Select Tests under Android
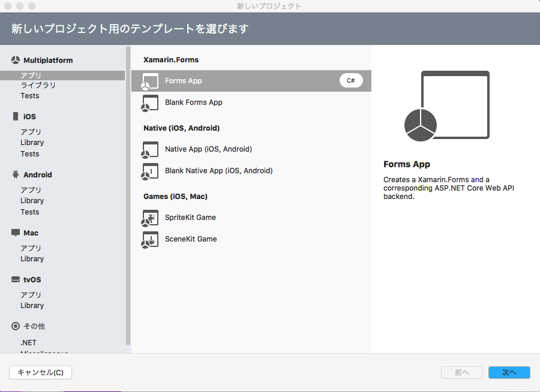 (29, 212)
